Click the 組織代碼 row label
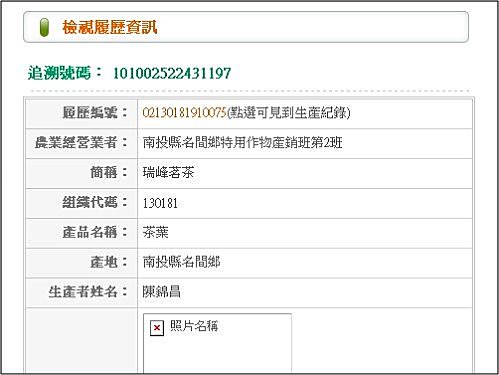The image size is (499, 375). point(95,202)
